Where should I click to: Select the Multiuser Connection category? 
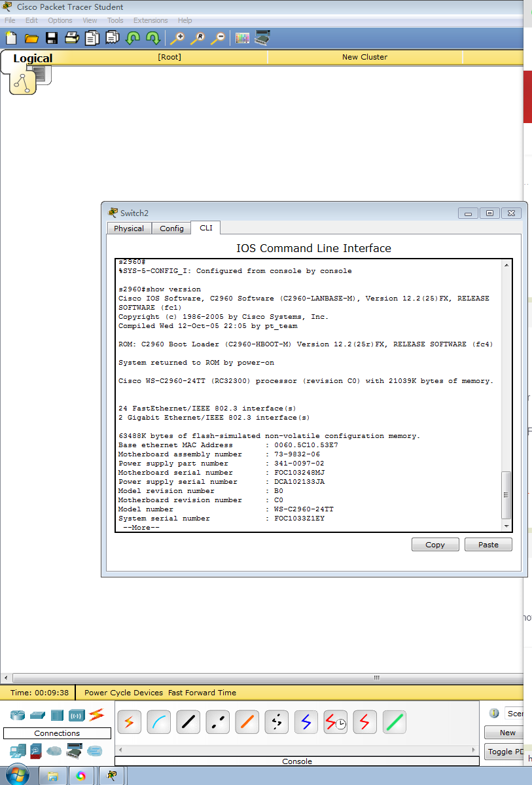94,751
